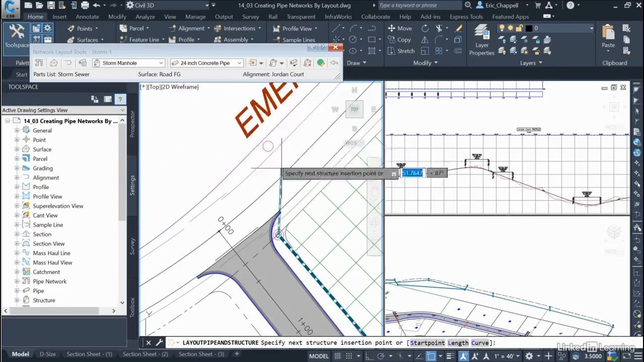Collapse the 14_03 Creating Pipe Networks tree node
Viewport: 644px width, 362px height.
8,121
